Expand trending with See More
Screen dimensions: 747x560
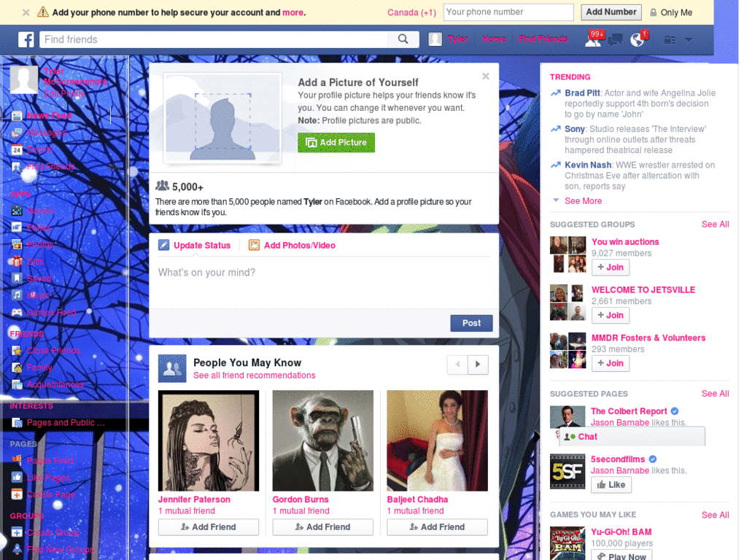tap(583, 201)
